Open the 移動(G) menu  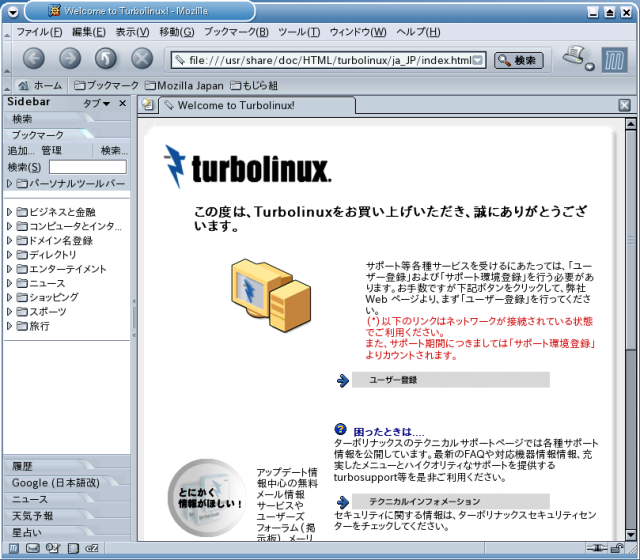coord(177,32)
